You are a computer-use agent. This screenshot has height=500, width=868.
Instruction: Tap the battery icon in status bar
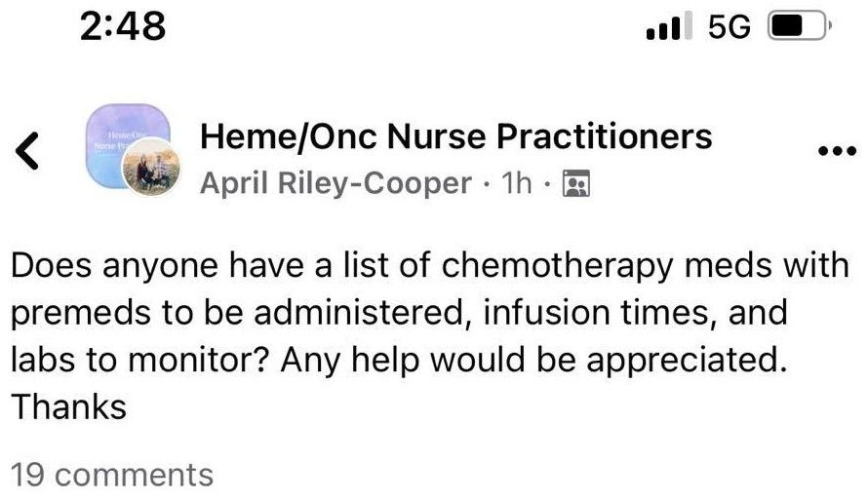[800, 25]
